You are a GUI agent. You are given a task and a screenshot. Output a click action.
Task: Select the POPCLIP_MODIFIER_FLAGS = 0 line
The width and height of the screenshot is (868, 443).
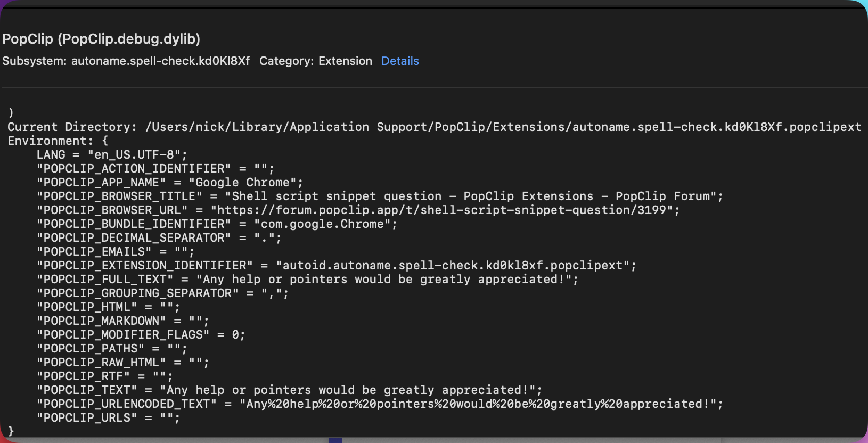coord(141,334)
